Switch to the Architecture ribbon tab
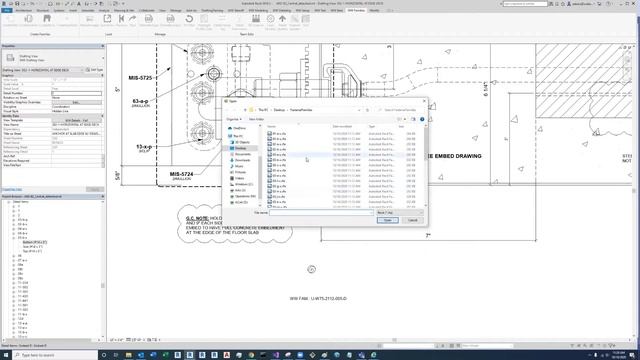Viewport: 640px width, 360px height. click(x=24, y=10)
